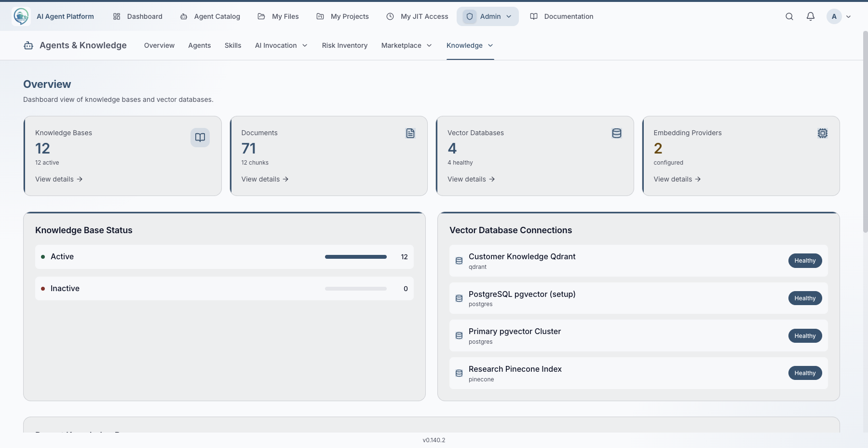Open My Projects in the top navigation

(342, 16)
